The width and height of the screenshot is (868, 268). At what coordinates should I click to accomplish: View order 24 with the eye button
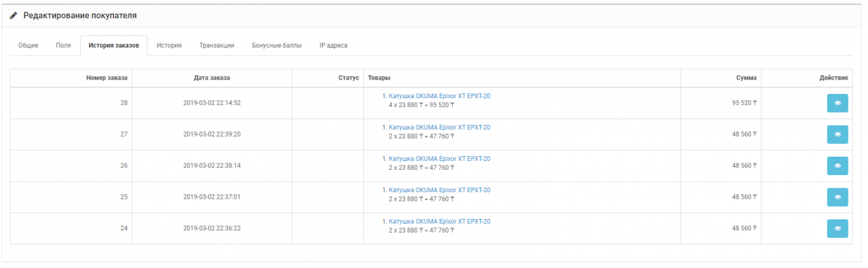(x=838, y=228)
